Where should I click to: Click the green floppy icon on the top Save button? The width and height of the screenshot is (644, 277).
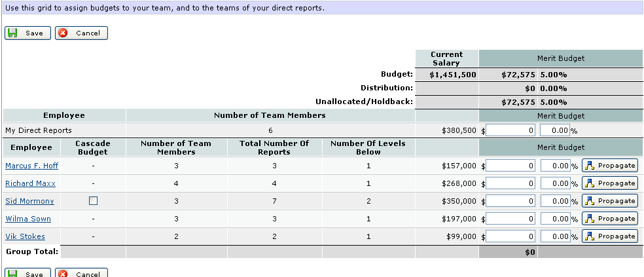tap(12, 33)
